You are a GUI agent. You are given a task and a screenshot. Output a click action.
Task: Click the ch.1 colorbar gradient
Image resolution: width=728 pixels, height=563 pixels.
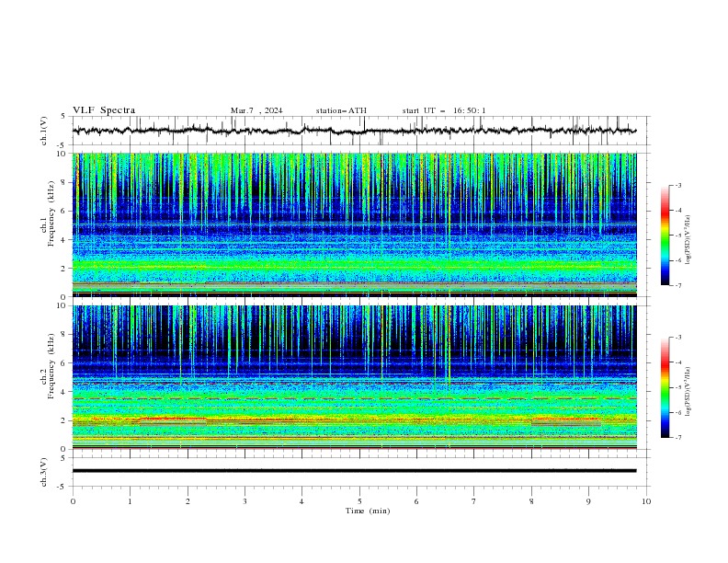pos(665,236)
